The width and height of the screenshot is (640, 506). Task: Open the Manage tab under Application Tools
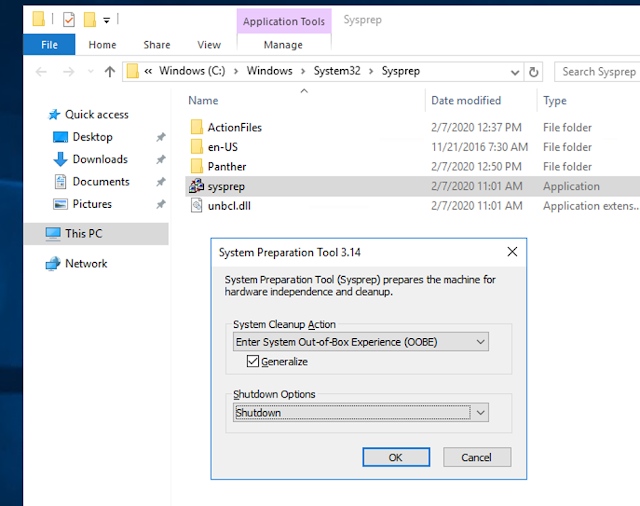click(283, 44)
